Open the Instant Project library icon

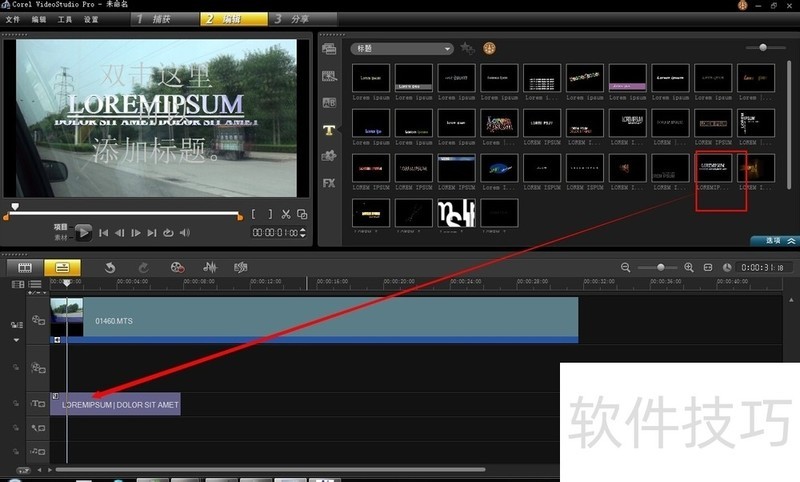pos(329,76)
